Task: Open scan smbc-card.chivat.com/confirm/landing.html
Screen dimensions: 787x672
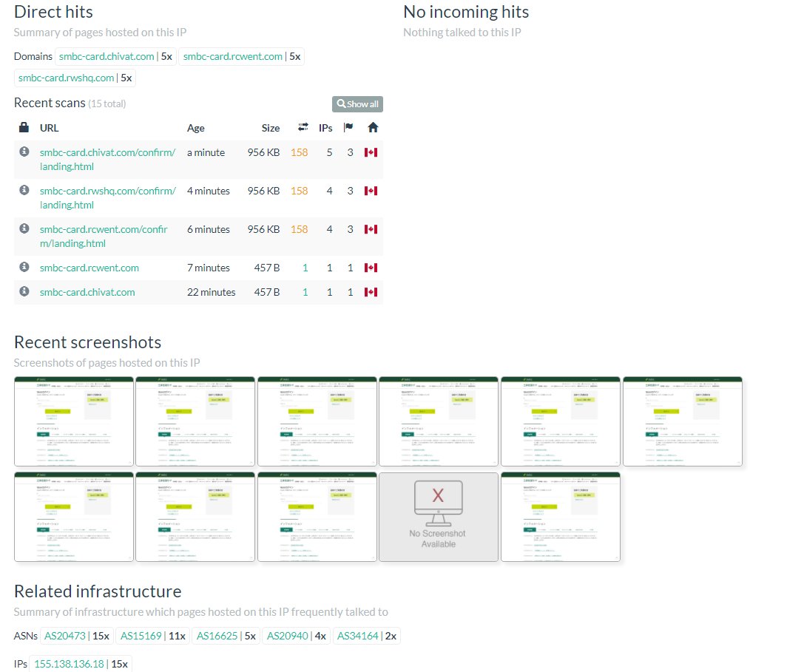Action: click(108, 160)
